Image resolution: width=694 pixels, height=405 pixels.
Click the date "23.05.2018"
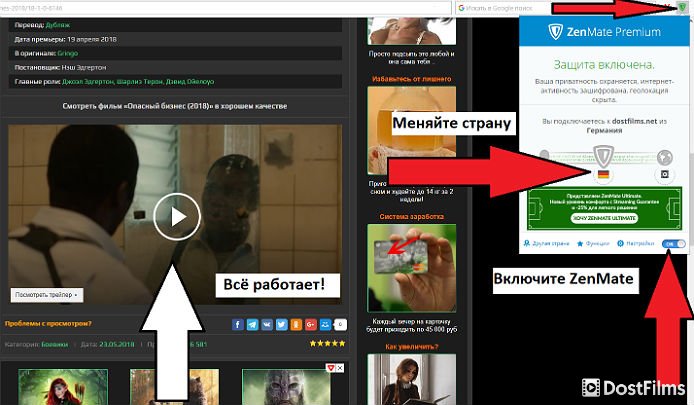[116, 344]
